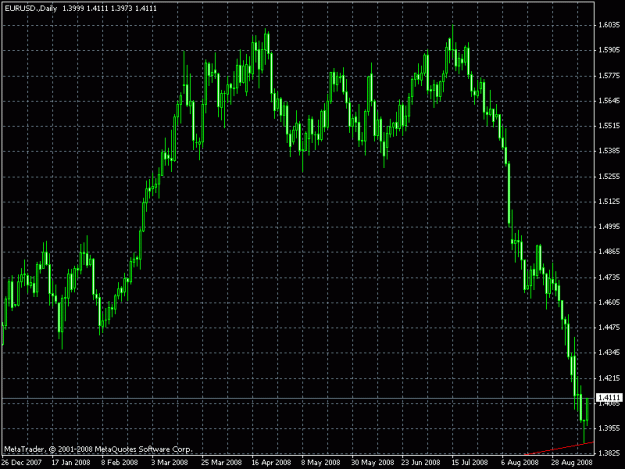Click the current price label 1.4111
The height and width of the screenshot is (469, 625).
coord(609,398)
